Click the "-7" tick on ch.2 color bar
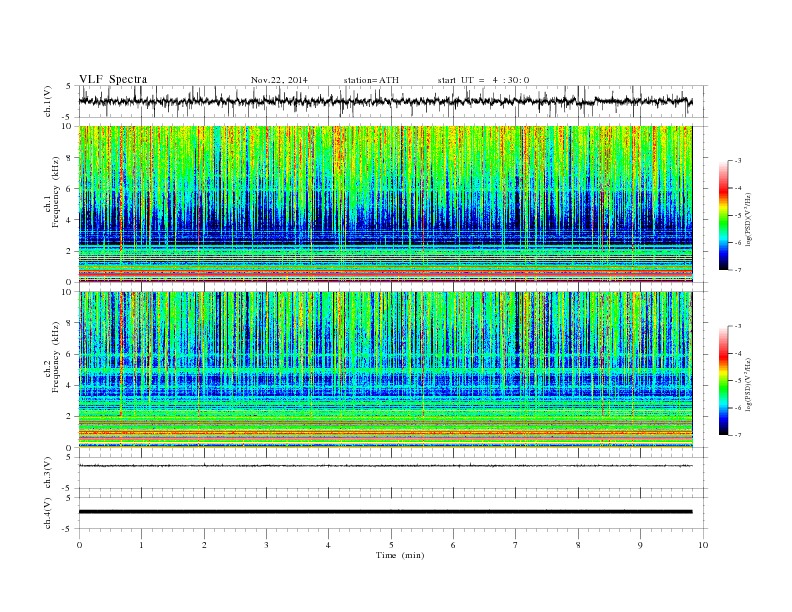The image size is (792, 612). 738,435
